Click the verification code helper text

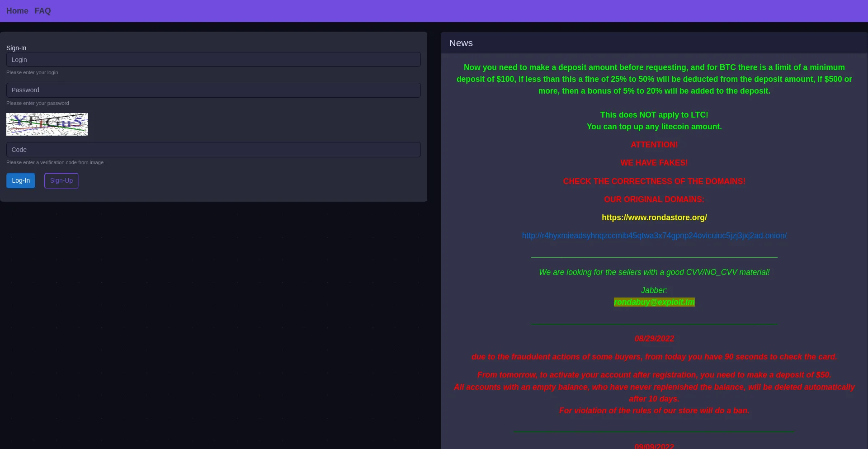point(55,162)
